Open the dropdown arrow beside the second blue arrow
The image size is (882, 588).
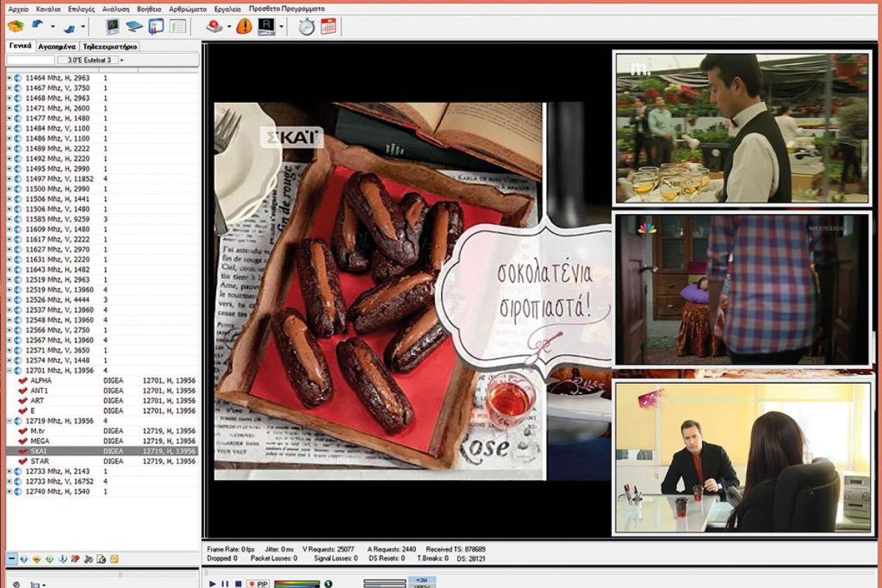(83, 27)
